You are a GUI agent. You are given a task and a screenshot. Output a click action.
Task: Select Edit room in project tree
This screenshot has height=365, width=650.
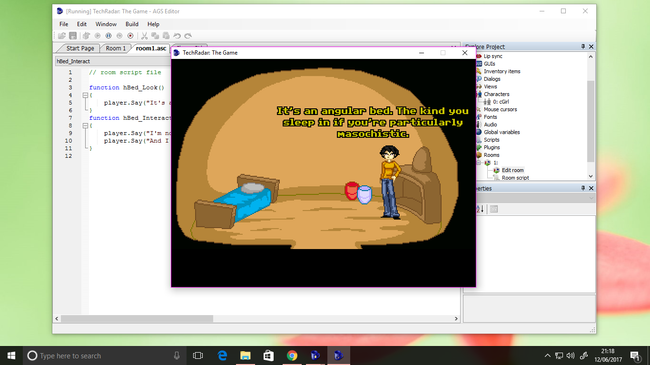tap(512, 170)
